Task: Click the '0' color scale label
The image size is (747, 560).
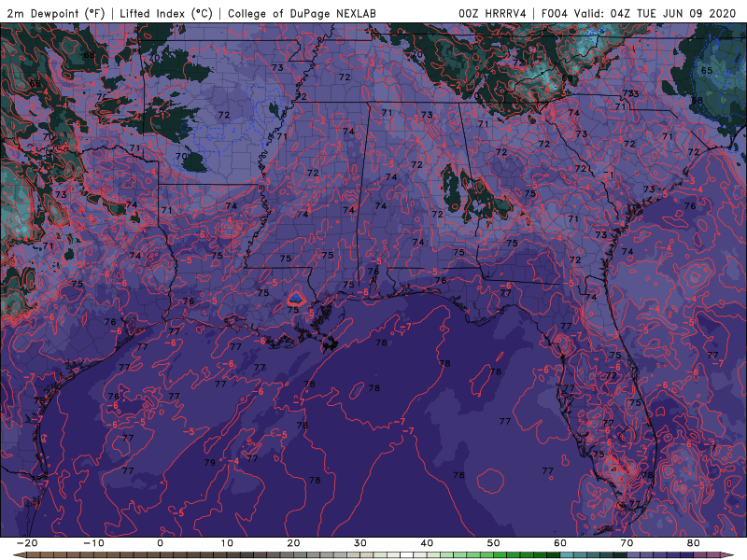Action: tap(160, 543)
